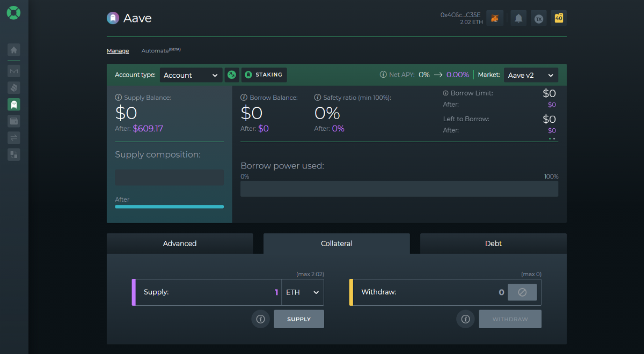This screenshot has height=354, width=644.
Task: Open the bottom squares icon in sidebar
Action: (x=14, y=154)
